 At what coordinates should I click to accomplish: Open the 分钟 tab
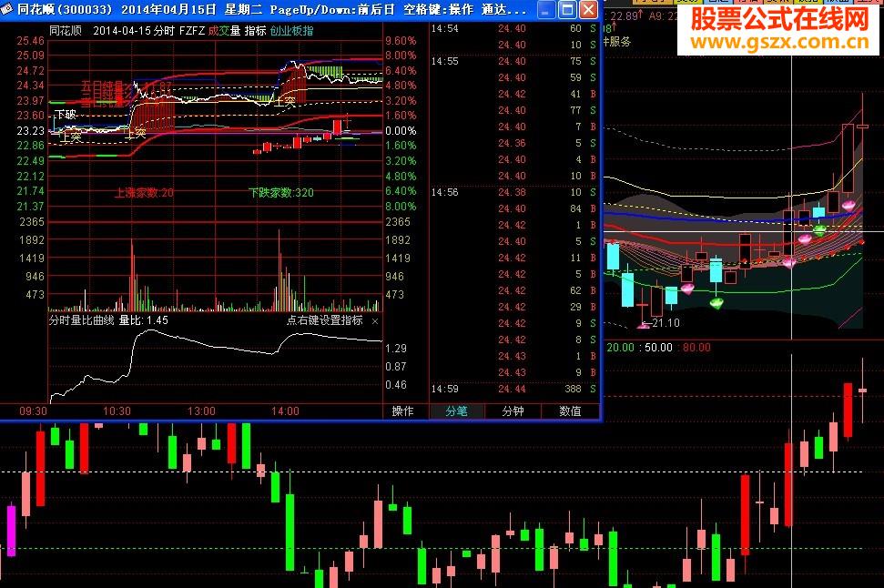pos(513,411)
